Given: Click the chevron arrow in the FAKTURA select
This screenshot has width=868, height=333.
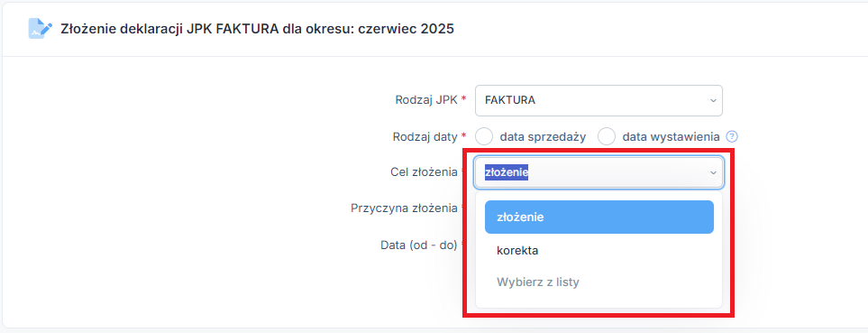Looking at the screenshot, I should click(x=712, y=101).
